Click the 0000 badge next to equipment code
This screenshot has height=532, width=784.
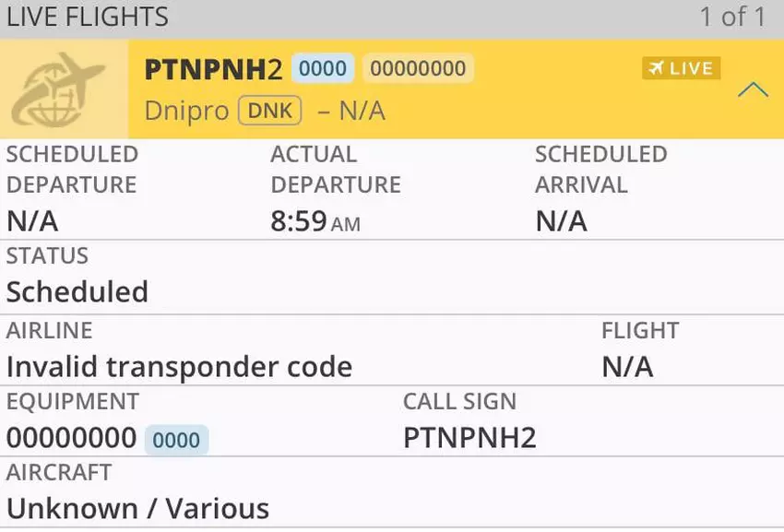[x=176, y=440]
